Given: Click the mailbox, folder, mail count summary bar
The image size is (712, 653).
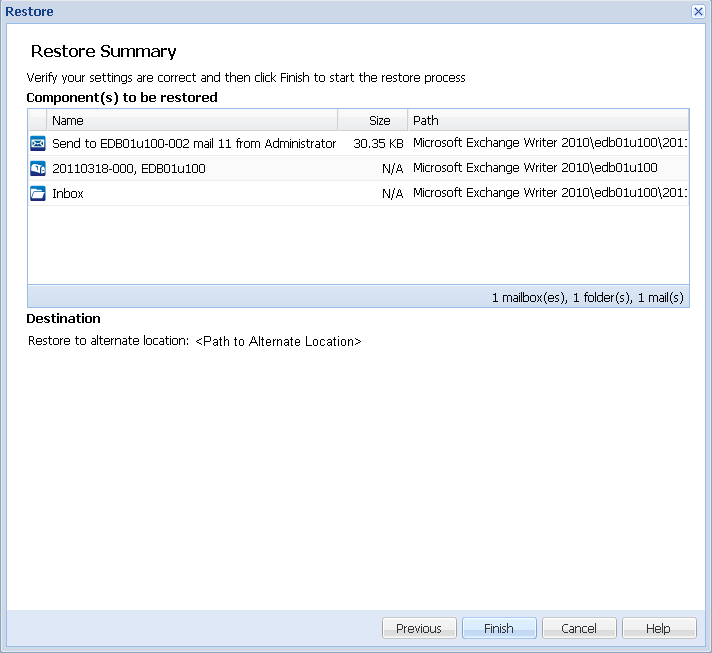Looking at the screenshot, I should [587, 297].
